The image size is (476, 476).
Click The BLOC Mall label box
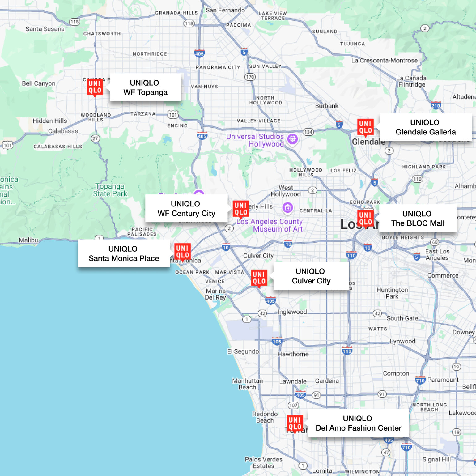coord(417,219)
